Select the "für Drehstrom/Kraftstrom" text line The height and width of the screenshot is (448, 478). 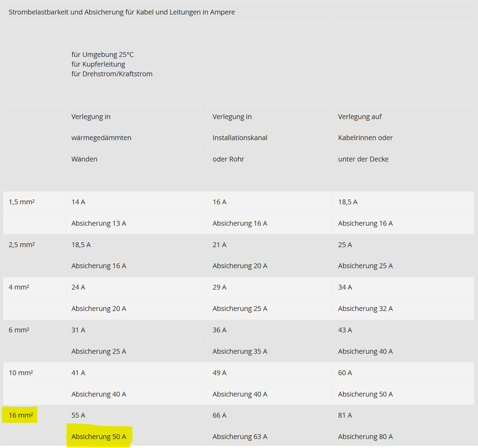112,74
